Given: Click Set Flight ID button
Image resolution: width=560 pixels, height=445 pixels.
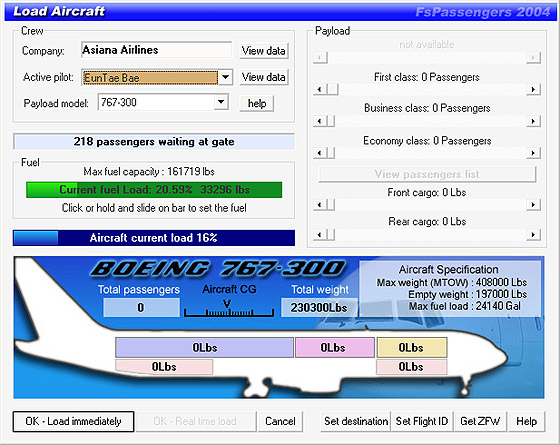Looking at the screenshot, I should [x=422, y=421].
